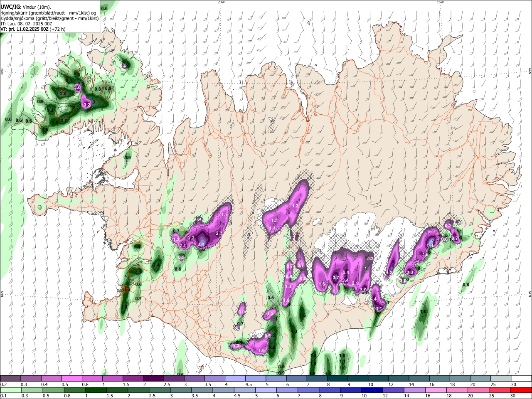
Task: Click the 1.9 rain value on Reykjanes coast
Action: pos(124,307)
